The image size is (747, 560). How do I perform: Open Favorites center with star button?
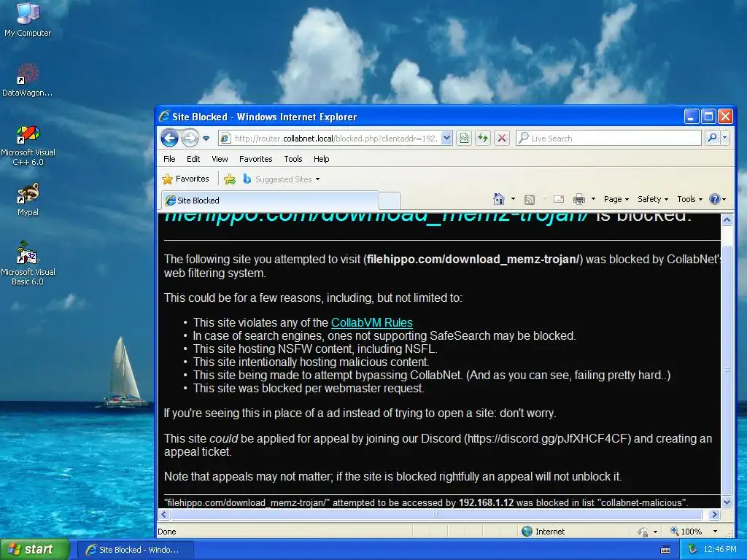coord(186,179)
